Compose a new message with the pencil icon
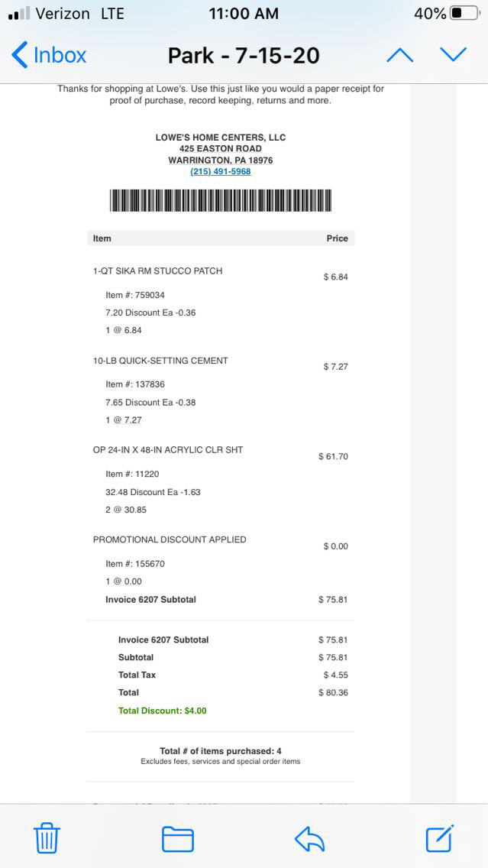Viewport: 488px width, 868px height. pyautogui.click(x=440, y=838)
